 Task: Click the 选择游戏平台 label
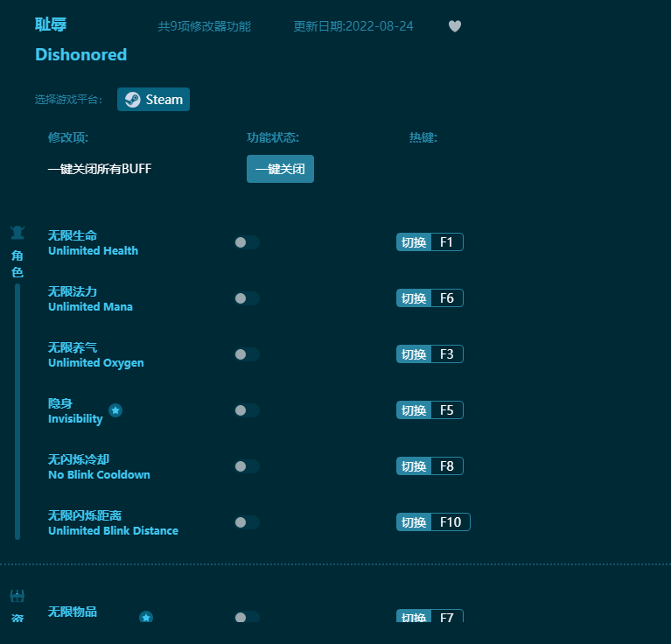pos(68,100)
